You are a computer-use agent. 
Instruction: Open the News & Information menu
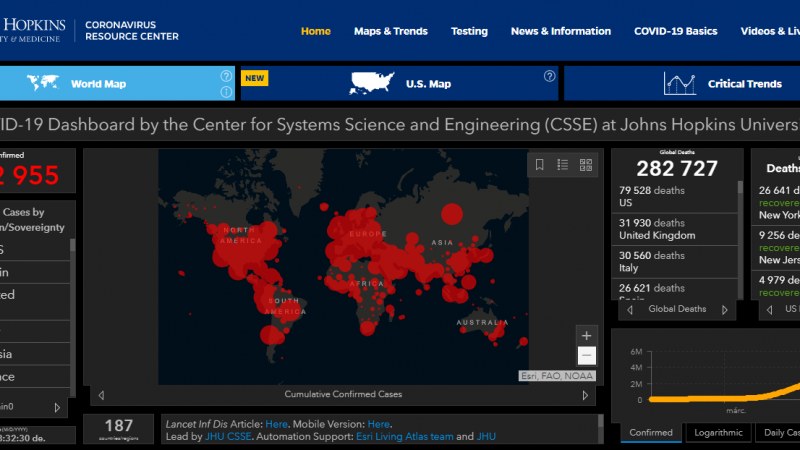561,31
